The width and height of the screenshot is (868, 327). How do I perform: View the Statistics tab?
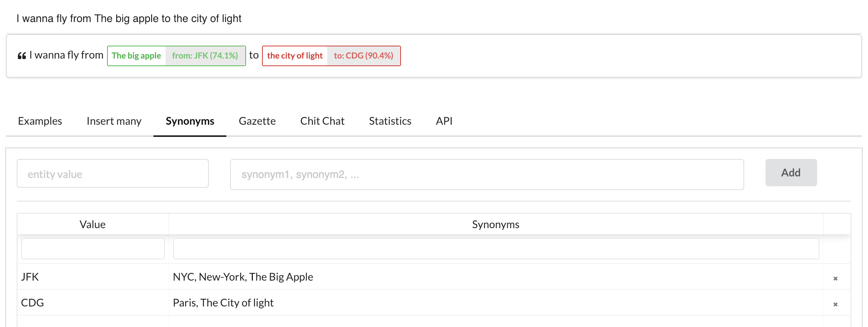[390, 121]
